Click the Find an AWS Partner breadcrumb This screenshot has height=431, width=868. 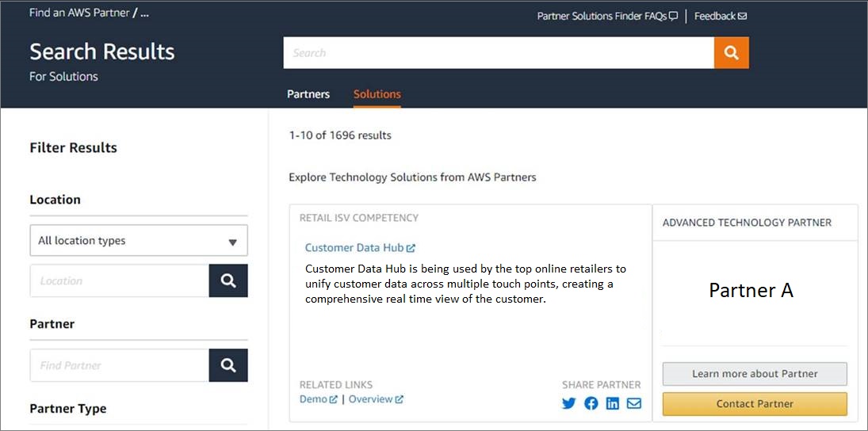pyautogui.click(x=79, y=13)
